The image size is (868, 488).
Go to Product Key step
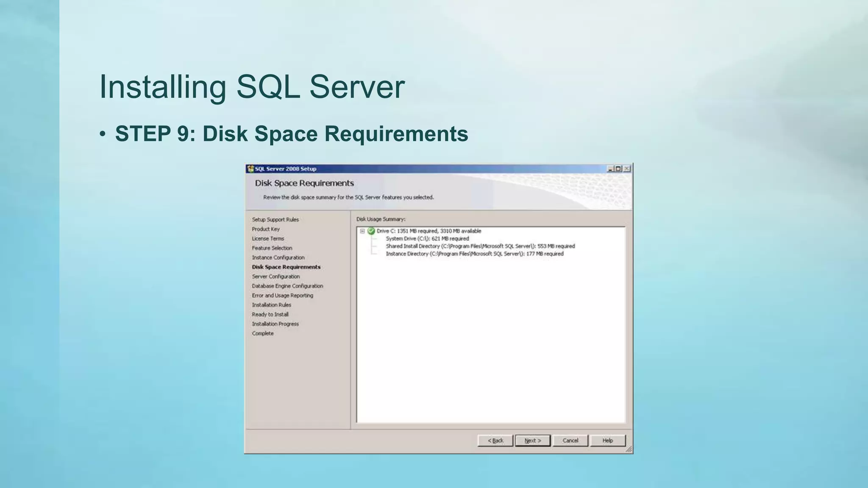point(266,229)
